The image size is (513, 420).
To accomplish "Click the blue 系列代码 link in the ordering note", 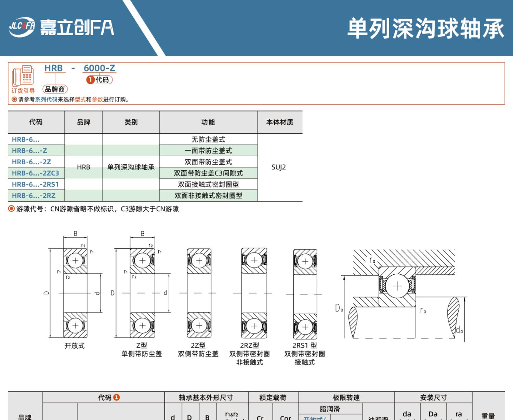I will (46, 100).
